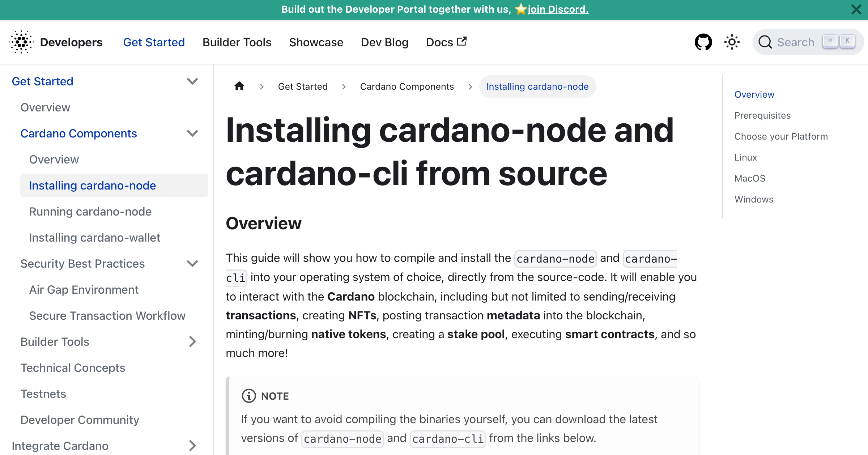Expand the Builder Tools section in sidebar
Screen dimensions: 868x455
pos(193,342)
